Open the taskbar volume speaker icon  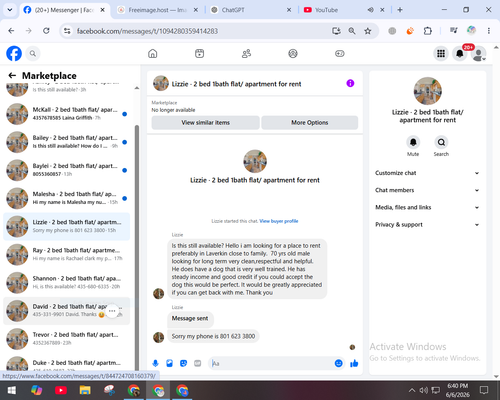click(x=423, y=390)
